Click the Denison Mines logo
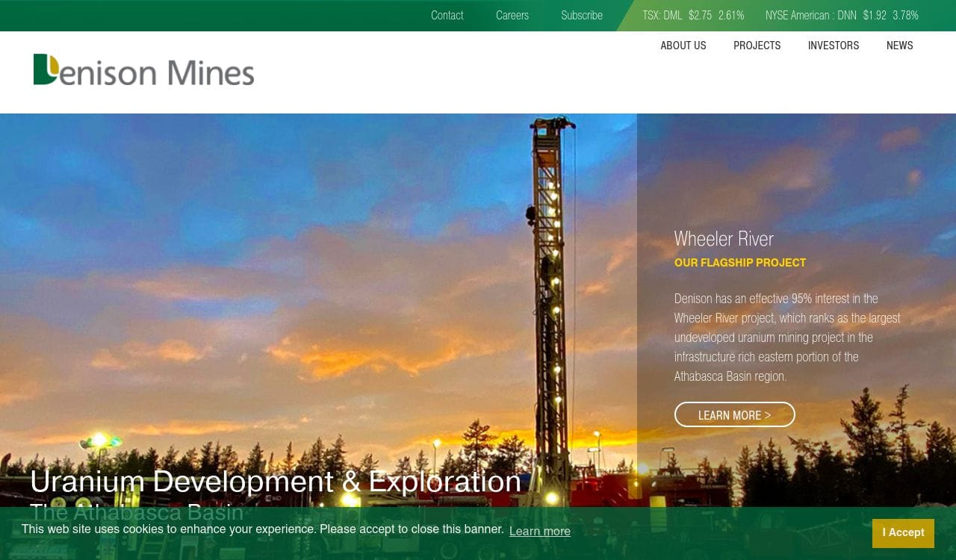Screen dimensions: 956x560 pyautogui.click(x=143, y=70)
